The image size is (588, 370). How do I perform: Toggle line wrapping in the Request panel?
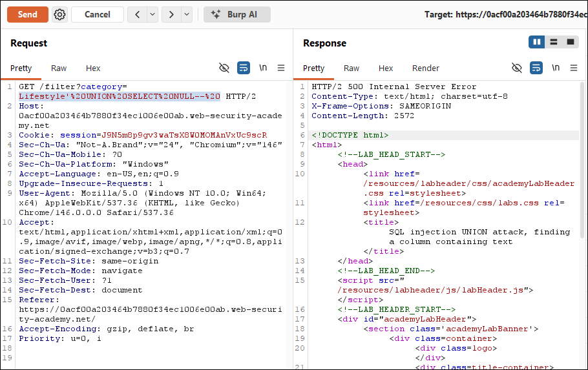click(244, 68)
